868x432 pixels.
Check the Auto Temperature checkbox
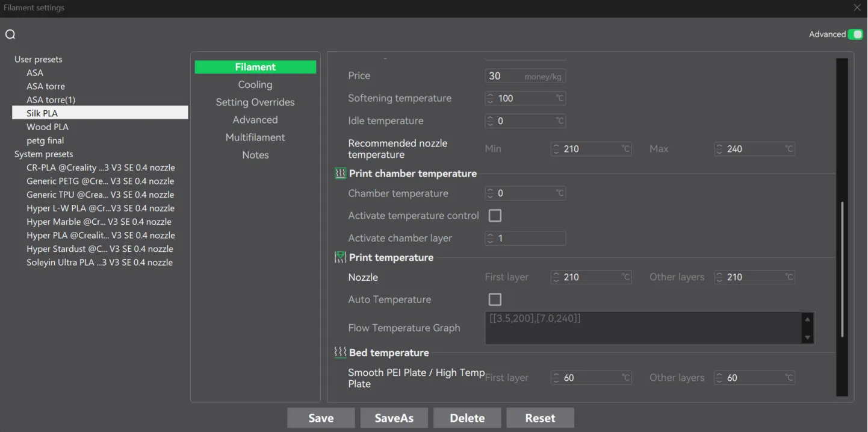click(495, 299)
